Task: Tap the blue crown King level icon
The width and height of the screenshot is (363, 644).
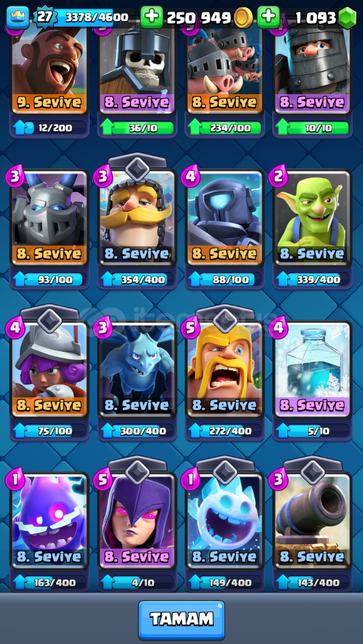Action: tap(18, 18)
